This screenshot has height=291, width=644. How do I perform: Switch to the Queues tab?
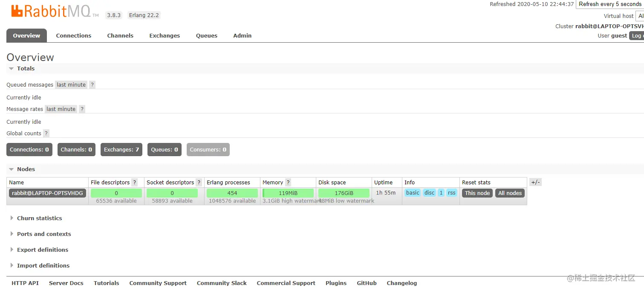[207, 35]
